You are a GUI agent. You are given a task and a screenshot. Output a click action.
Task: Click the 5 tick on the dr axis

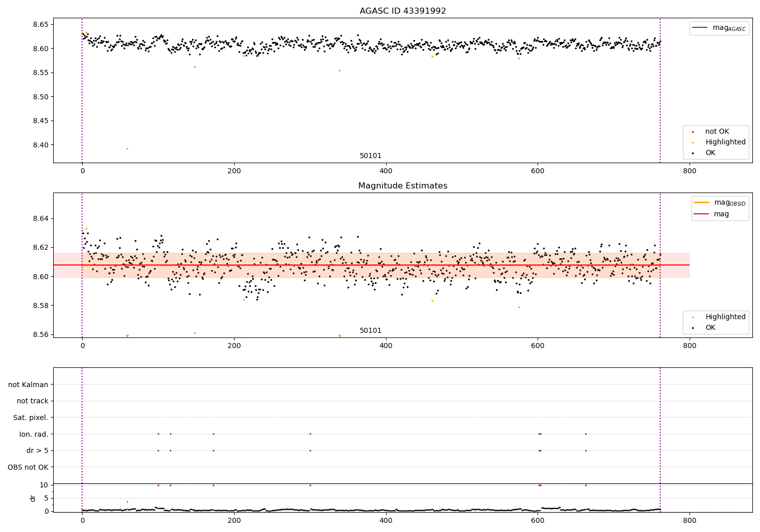click(x=47, y=498)
